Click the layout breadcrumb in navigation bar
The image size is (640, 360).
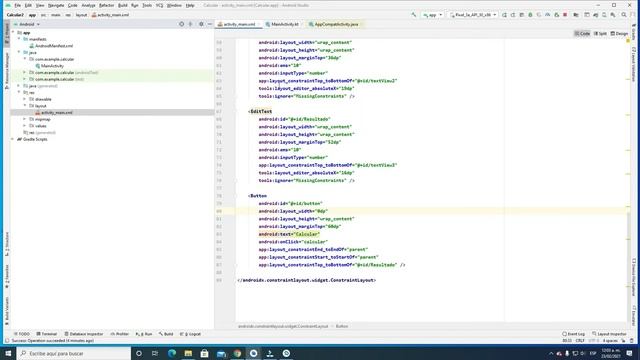[x=81, y=15]
